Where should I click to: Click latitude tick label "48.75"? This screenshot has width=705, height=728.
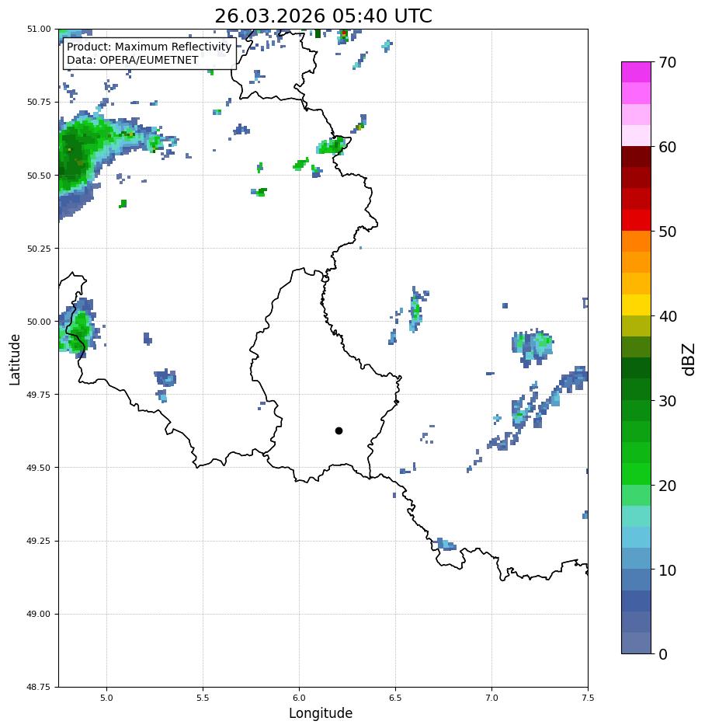39,687
